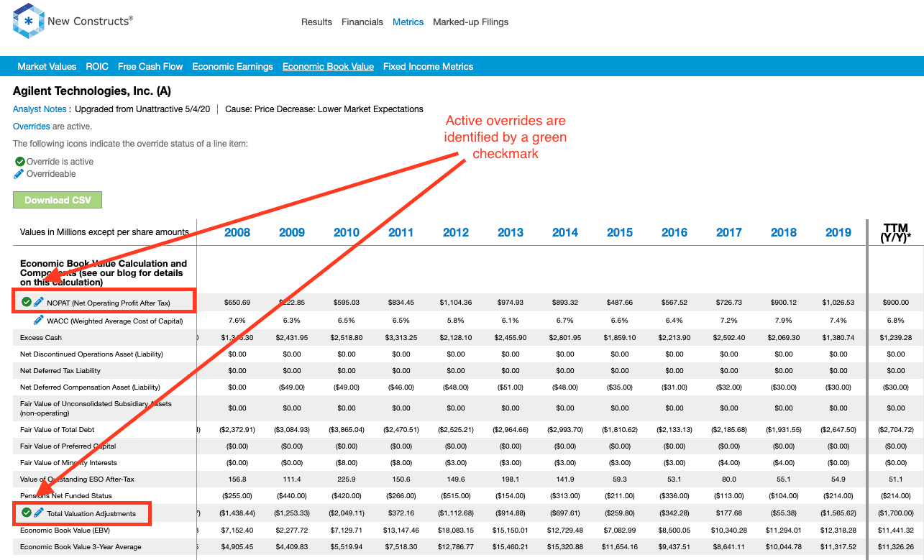
Task: Click Economic Book Value TTM value $11,441.32
Action: 896,530
